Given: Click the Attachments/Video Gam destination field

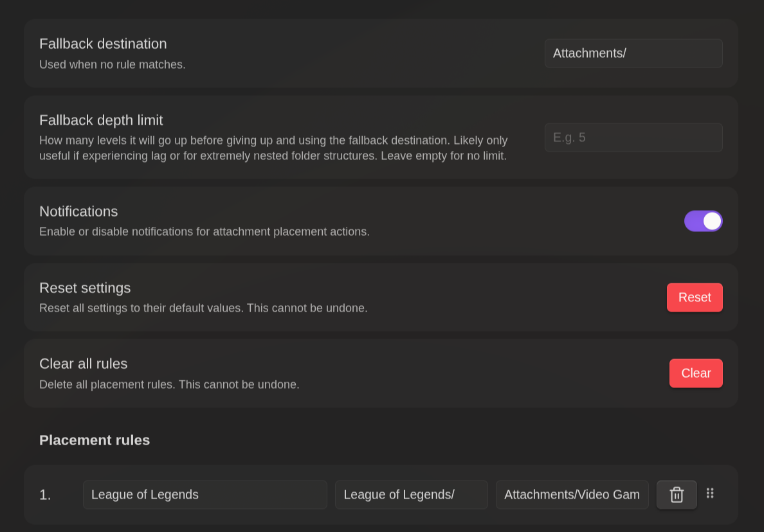Looking at the screenshot, I should pyautogui.click(x=572, y=495).
